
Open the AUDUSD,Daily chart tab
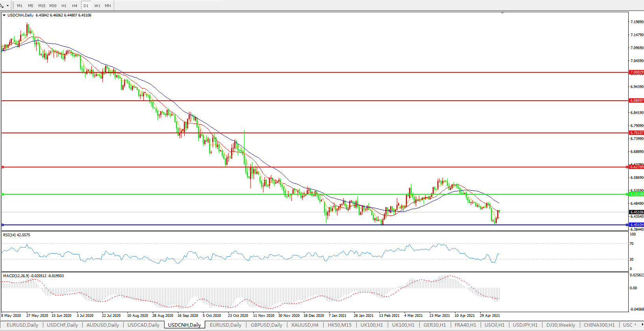point(102,325)
